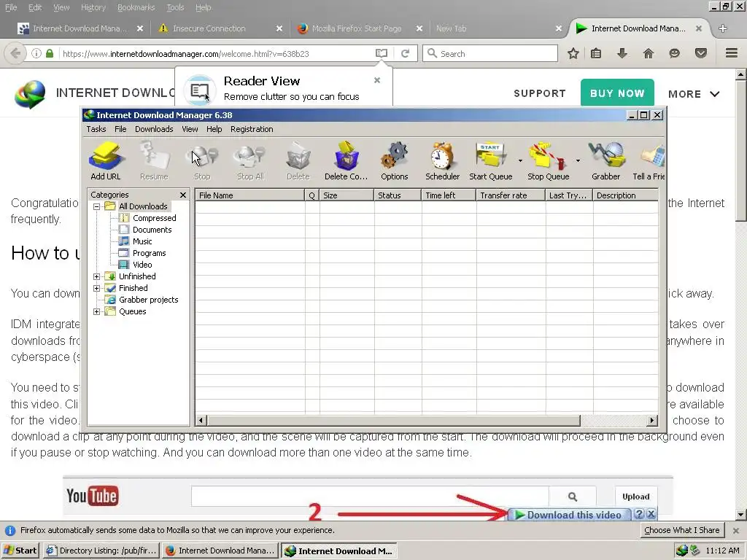This screenshot has height=560, width=747.
Task: Sort by Transfer rate column header
Action: point(510,195)
